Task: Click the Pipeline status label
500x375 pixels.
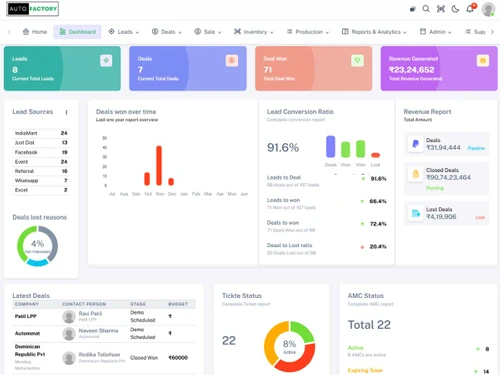Action: click(x=476, y=148)
